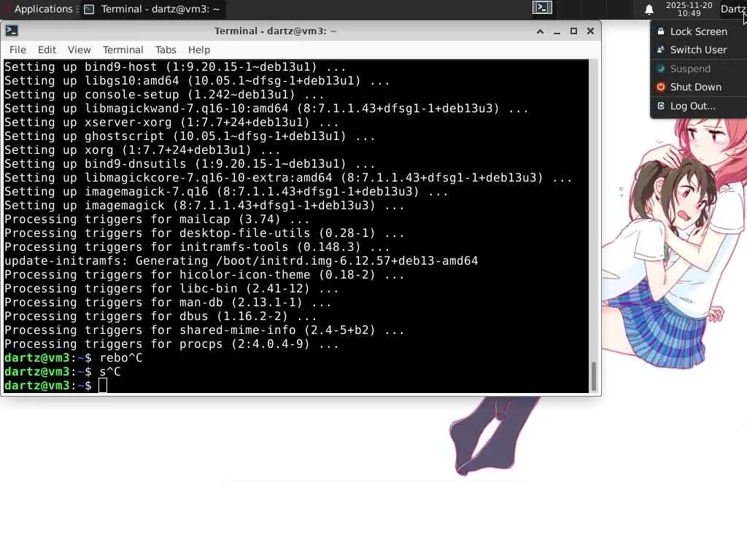
Task: Click the 'Setting up bind9-host' output line
Action: click(x=175, y=66)
